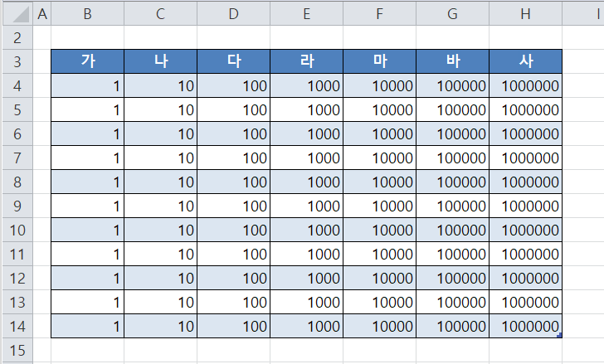The width and height of the screenshot is (604, 364).
Task: Select row 6 header
Action: pyautogui.click(x=17, y=133)
